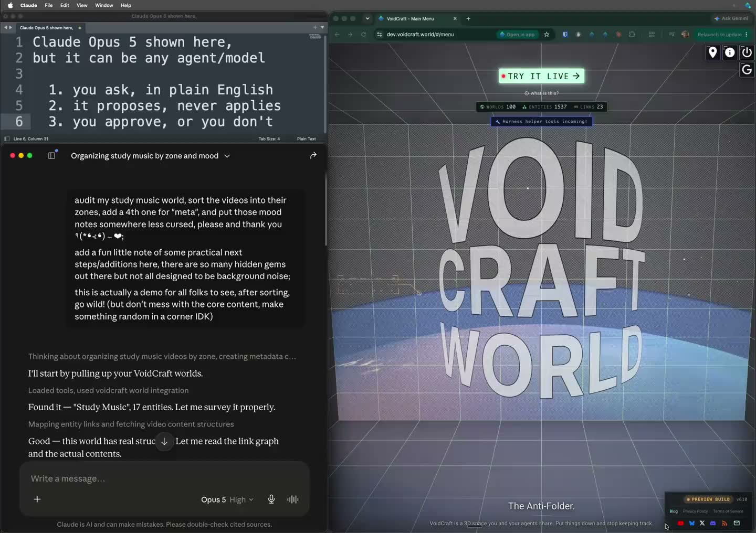Screen dimensions: 756x533
Task: Open the Terms of Service footer link
Action: [728, 511]
